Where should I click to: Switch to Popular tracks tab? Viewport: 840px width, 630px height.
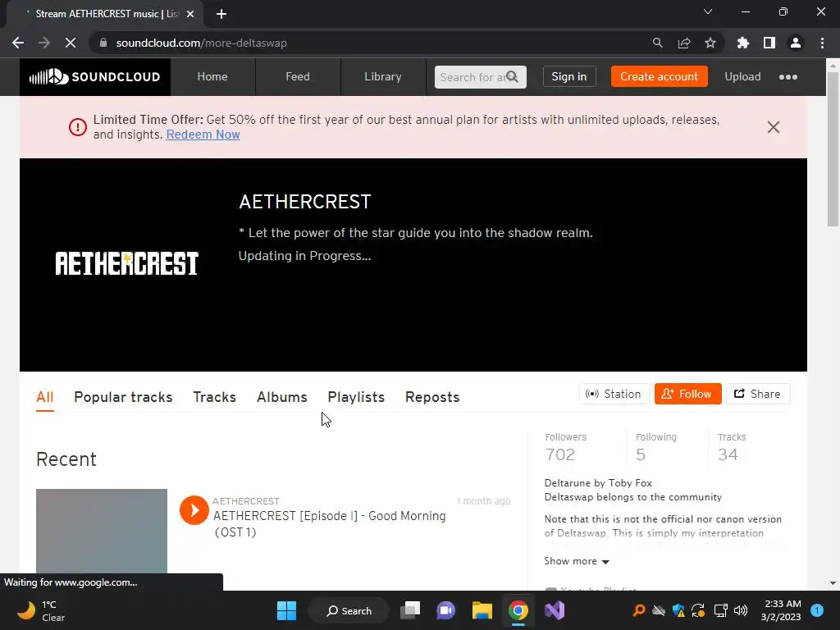coord(123,397)
